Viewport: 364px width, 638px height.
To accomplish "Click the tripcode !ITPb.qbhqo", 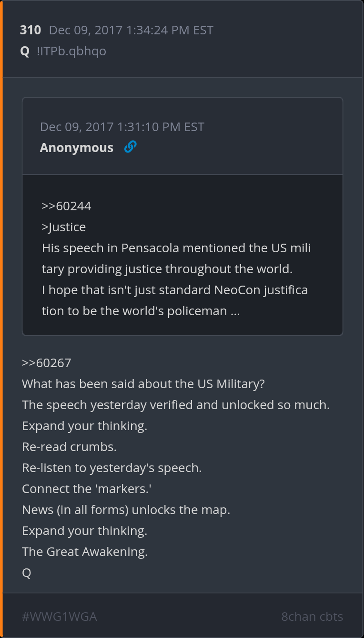I will tap(71, 51).
